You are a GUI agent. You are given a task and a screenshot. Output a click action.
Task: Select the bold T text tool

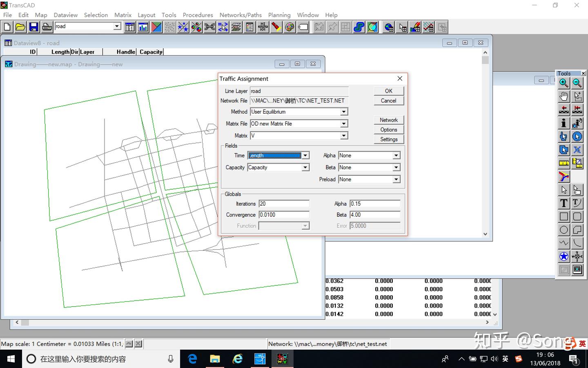coord(563,203)
